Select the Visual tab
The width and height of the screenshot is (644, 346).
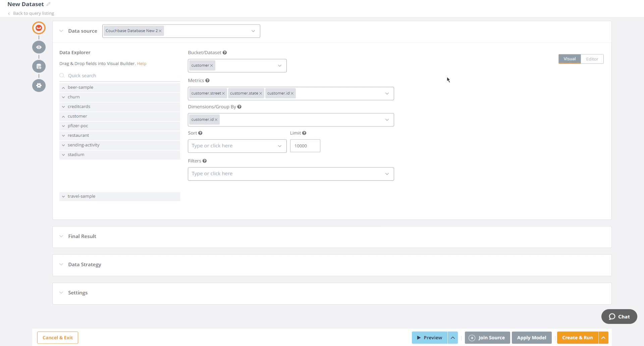[x=569, y=59]
